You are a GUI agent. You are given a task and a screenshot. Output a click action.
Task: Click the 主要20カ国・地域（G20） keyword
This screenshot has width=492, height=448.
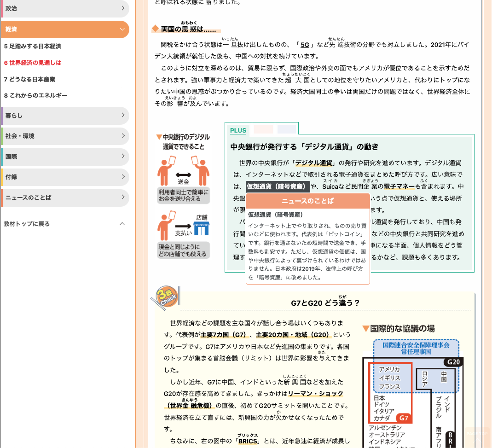click(x=294, y=335)
